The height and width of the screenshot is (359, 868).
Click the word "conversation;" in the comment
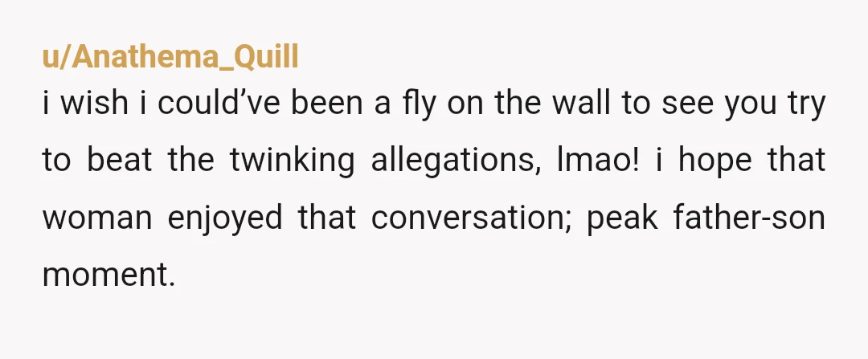(471, 218)
